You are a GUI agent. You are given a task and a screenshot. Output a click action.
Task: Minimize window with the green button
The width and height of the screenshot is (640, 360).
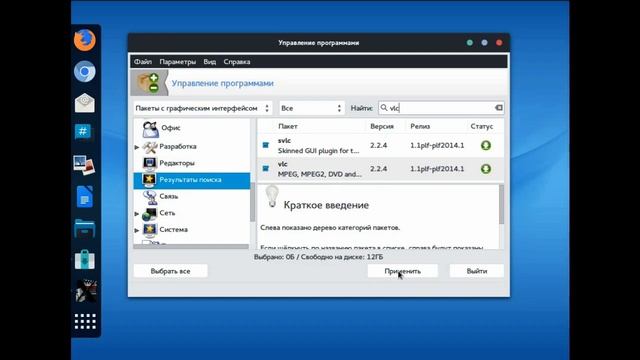click(470, 43)
